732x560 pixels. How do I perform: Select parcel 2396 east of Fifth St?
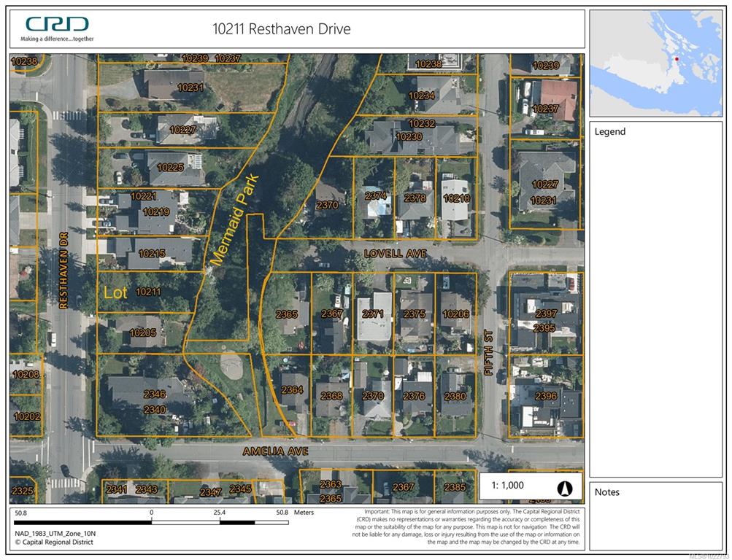tap(545, 397)
